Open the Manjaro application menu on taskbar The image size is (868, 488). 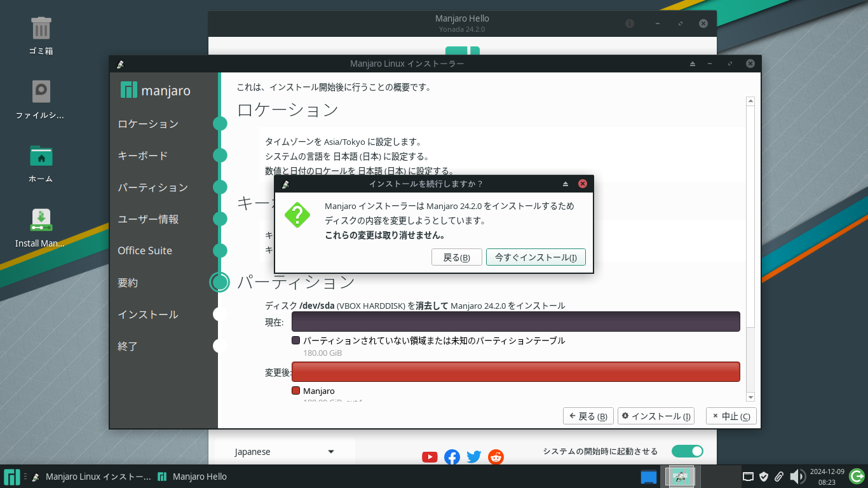click(x=11, y=477)
